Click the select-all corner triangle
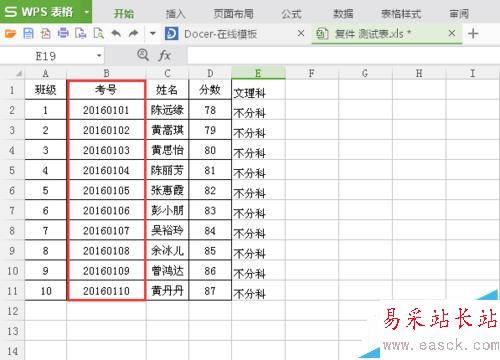 tap(19, 73)
